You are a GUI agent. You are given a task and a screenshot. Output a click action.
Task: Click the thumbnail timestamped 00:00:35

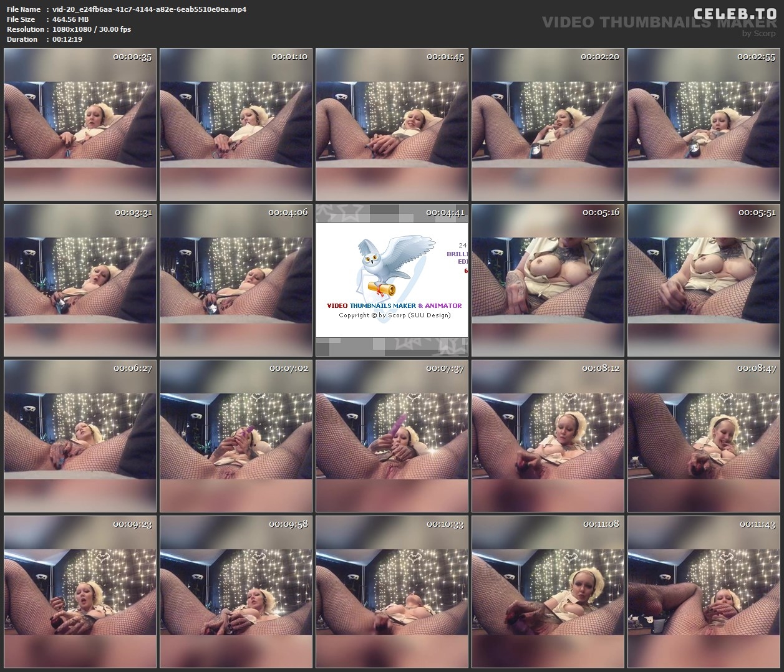pos(80,125)
